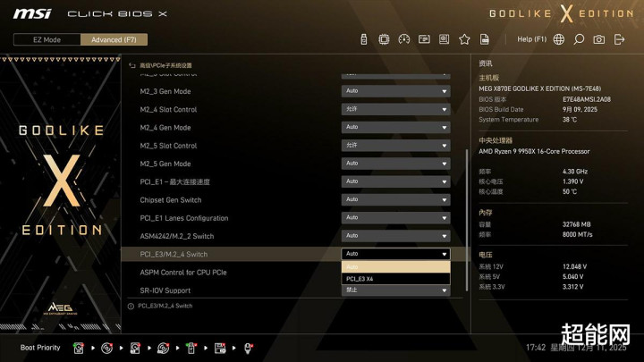644x362 pixels.
Task: Expand the M2_5 Gen Mode dropdown
Action: tap(395, 164)
